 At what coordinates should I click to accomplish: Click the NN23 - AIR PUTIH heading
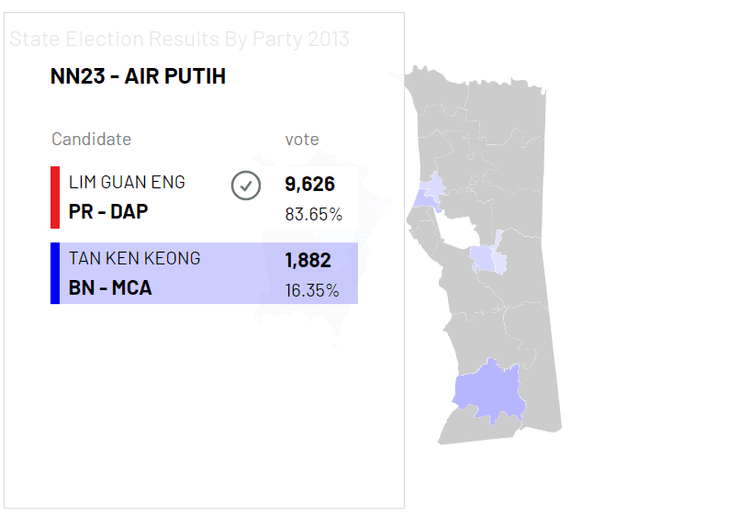(138, 77)
